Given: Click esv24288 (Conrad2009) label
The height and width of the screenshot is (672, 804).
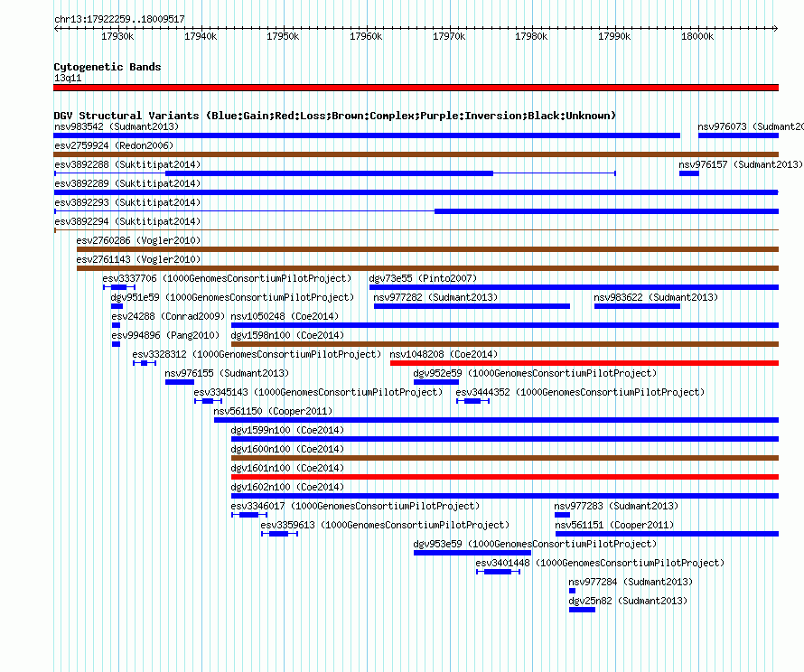Looking at the screenshot, I should tap(168, 316).
